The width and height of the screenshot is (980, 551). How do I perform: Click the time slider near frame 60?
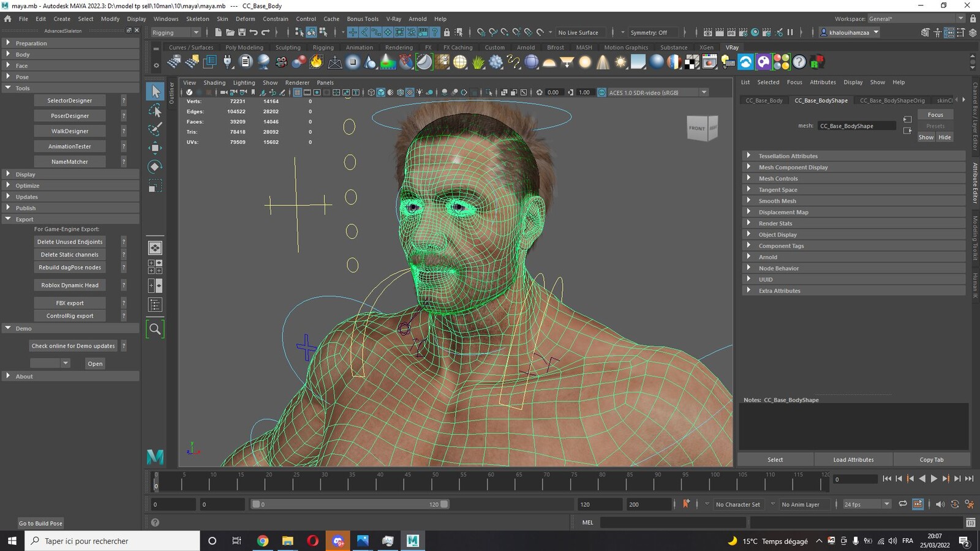click(491, 482)
